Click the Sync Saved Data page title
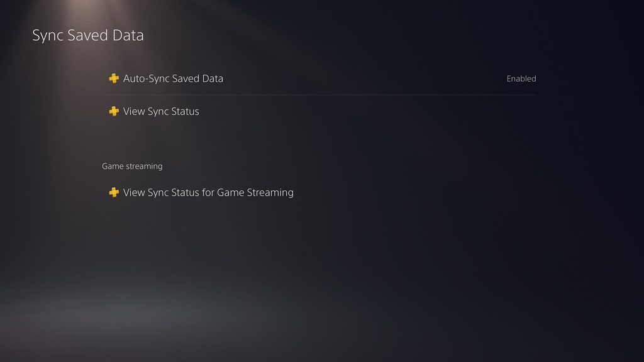The height and width of the screenshot is (362, 644). click(88, 35)
